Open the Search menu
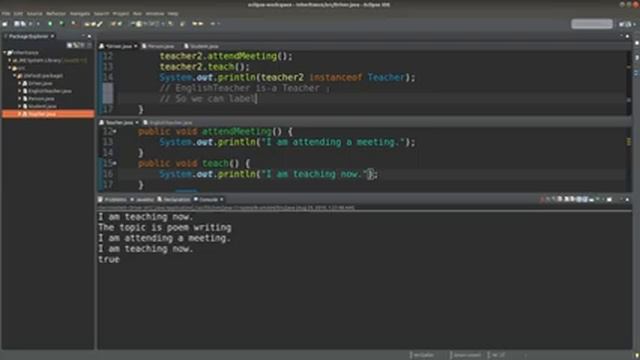 101,13
